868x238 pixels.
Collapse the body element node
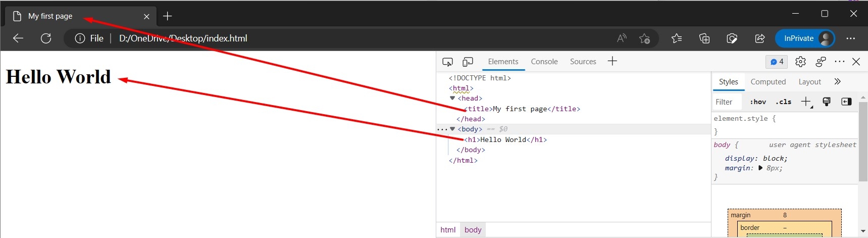452,129
